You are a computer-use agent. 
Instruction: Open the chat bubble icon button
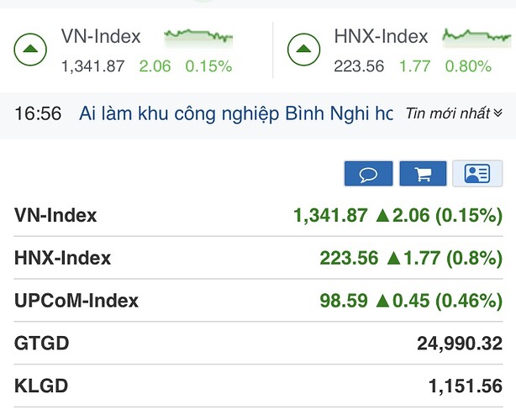point(368,174)
